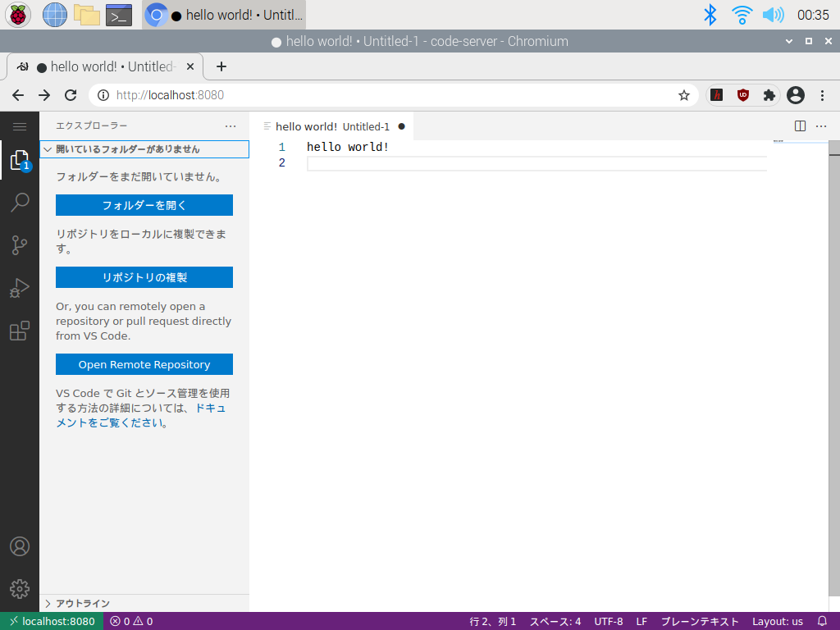The image size is (840, 630).
Task: Open the Explorer views menu via the ellipsis
Action: [x=229, y=126]
